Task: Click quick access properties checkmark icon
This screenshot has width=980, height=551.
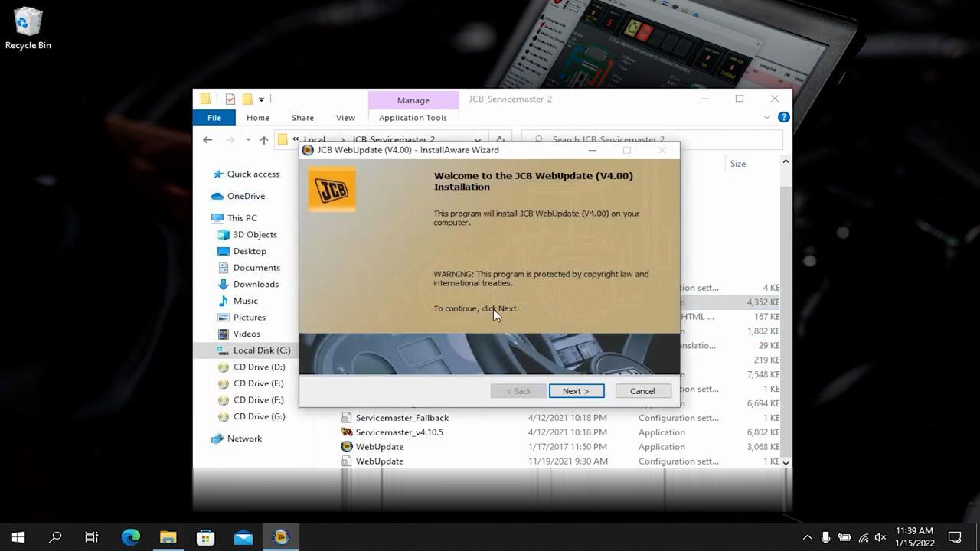Action: pos(230,99)
